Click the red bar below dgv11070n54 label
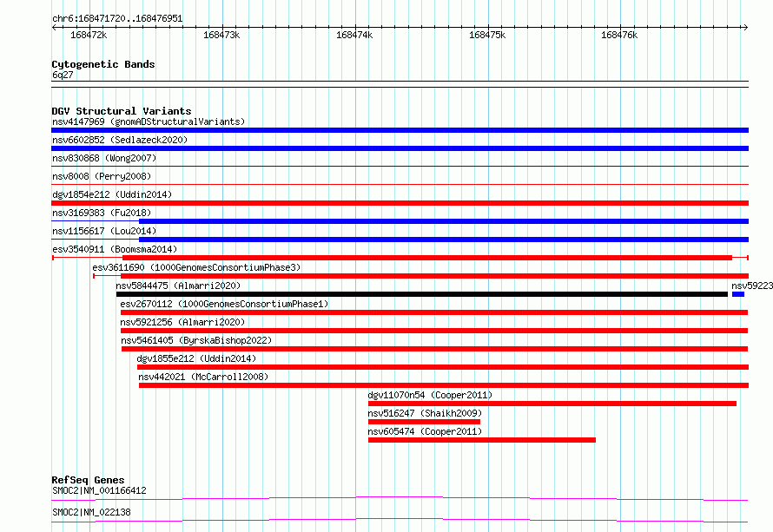The image size is (773, 532). (552, 404)
